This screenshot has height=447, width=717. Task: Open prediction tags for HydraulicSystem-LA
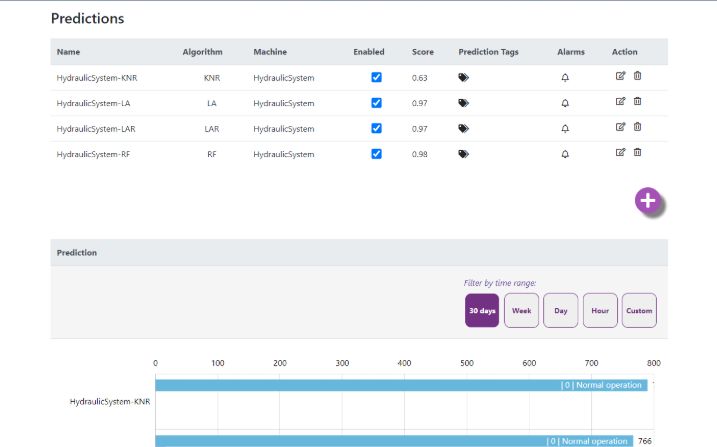click(x=463, y=102)
